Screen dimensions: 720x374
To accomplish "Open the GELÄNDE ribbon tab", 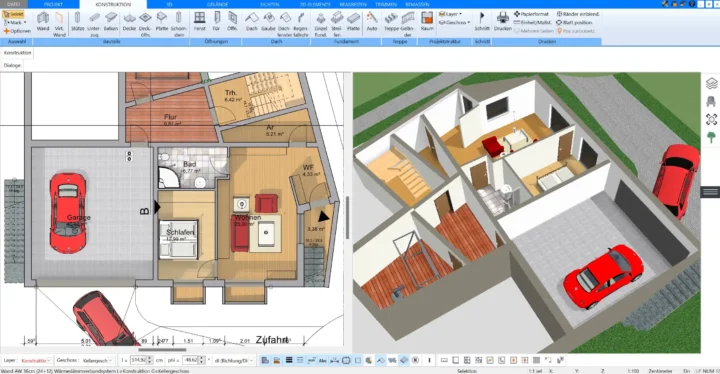I will (x=217, y=4).
